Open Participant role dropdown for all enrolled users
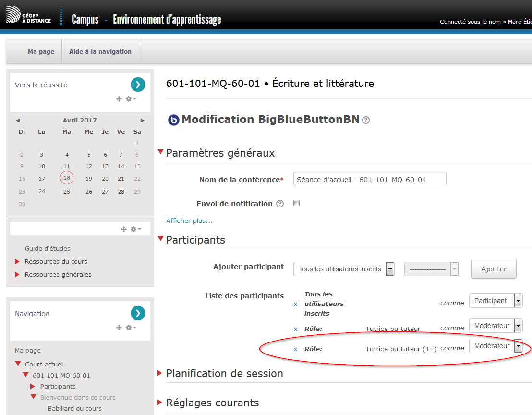 pos(495,301)
